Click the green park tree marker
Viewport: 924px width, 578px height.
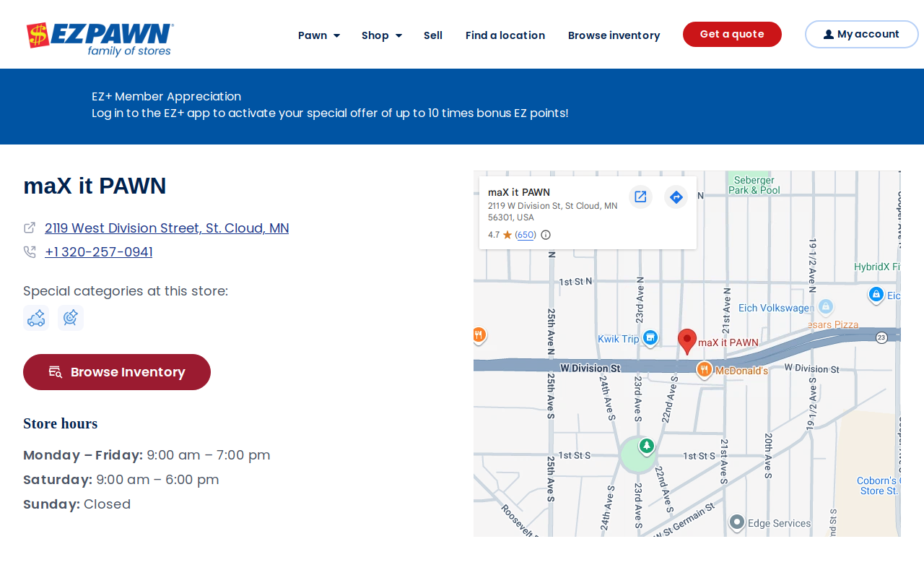tap(647, 446)
